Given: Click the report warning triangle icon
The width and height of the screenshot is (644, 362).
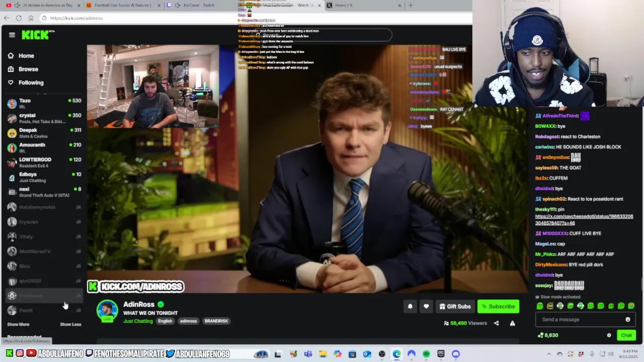Looking at the screenshot, I should 512,323.
